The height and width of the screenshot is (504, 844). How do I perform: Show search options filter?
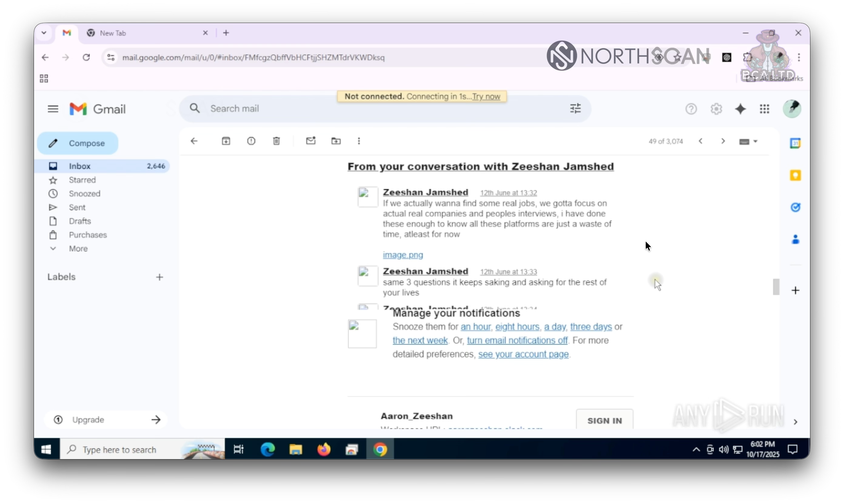point(575,109)
